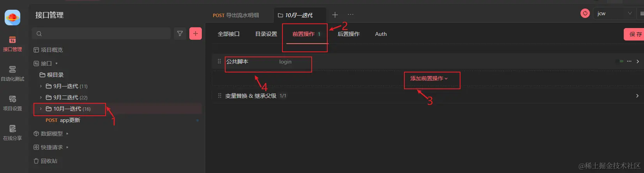Expand the 9月一迭代 folder

pyautogui.click(x=41, y=86)
